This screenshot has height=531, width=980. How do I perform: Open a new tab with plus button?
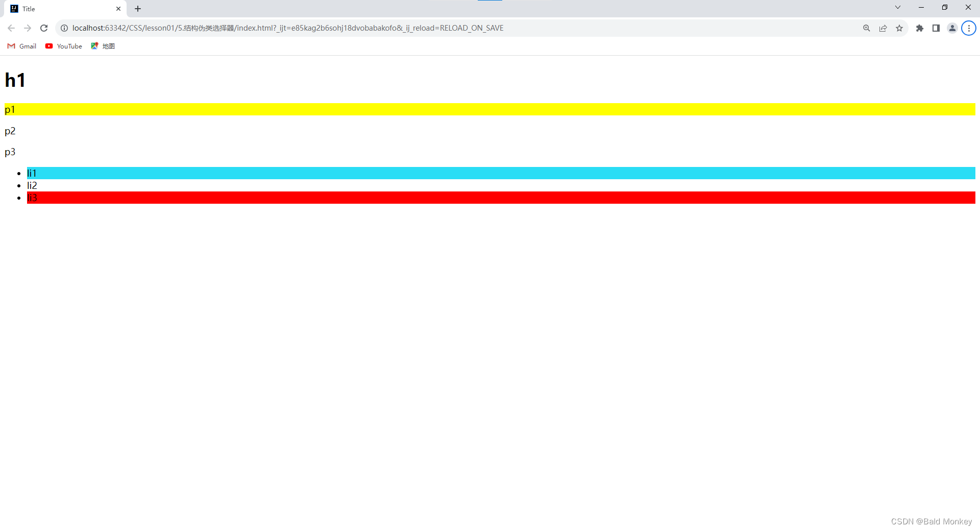pyautogui.click(x=138, y=9)
